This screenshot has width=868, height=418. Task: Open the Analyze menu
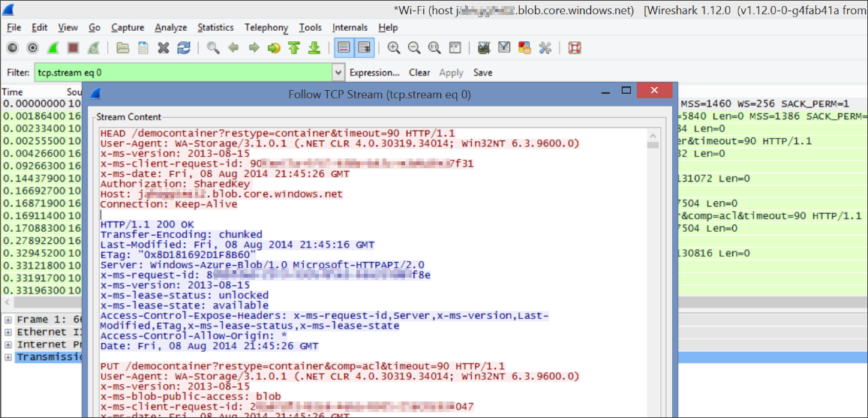click(x=171, y=28)
